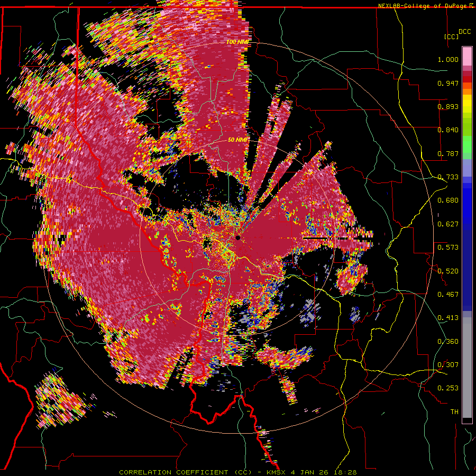
Task: Click the 100 NMI range ring label
Action: 237,42
